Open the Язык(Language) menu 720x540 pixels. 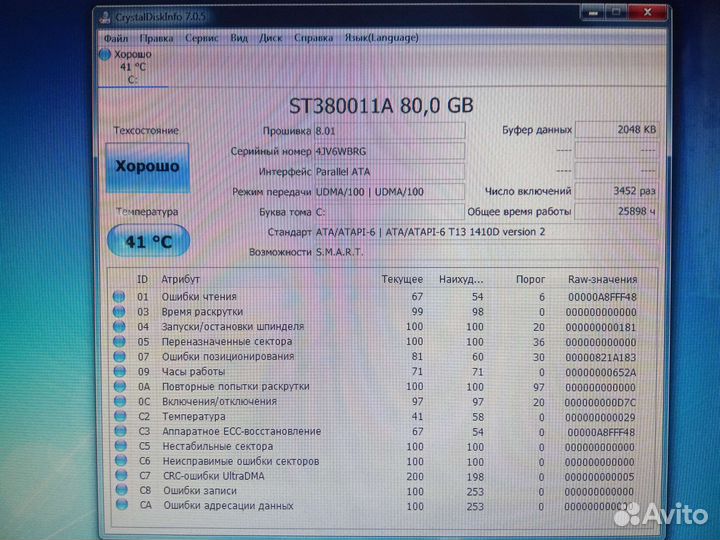[x=382, y=38]
